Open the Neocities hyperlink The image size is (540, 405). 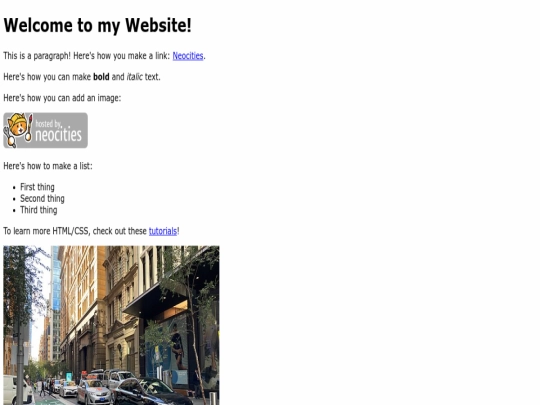point(188,56)
